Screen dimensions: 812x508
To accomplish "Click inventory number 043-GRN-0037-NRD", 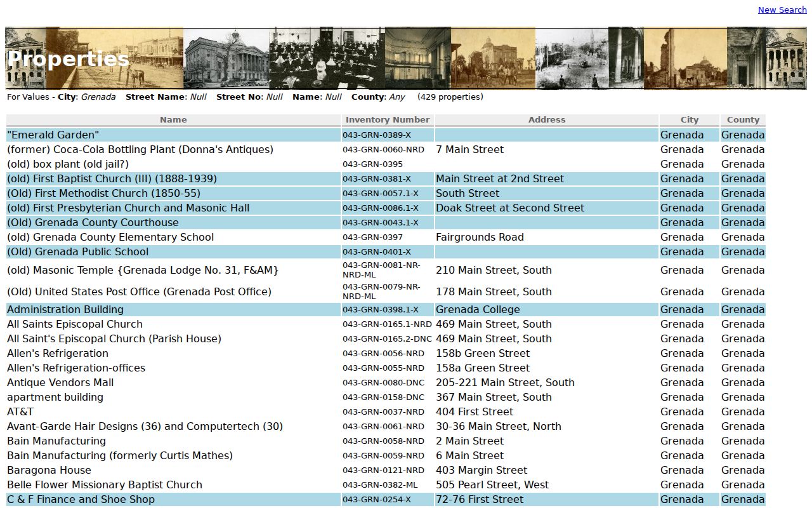I will [x=383, y=411].
